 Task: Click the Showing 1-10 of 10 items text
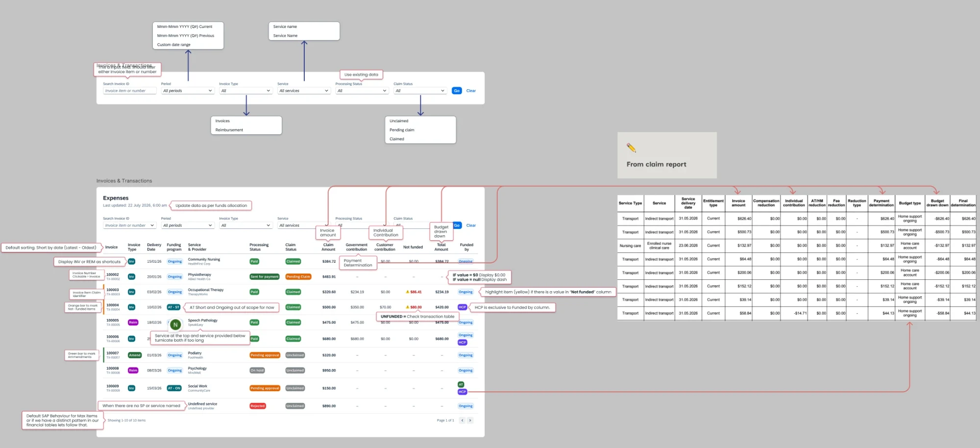[x=126, y=420]
